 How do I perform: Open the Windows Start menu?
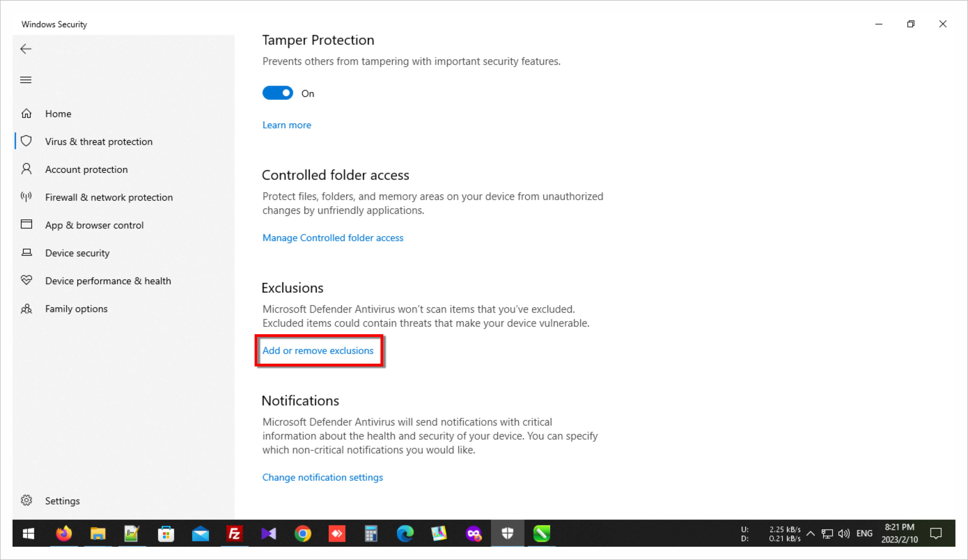click(28, 533)
